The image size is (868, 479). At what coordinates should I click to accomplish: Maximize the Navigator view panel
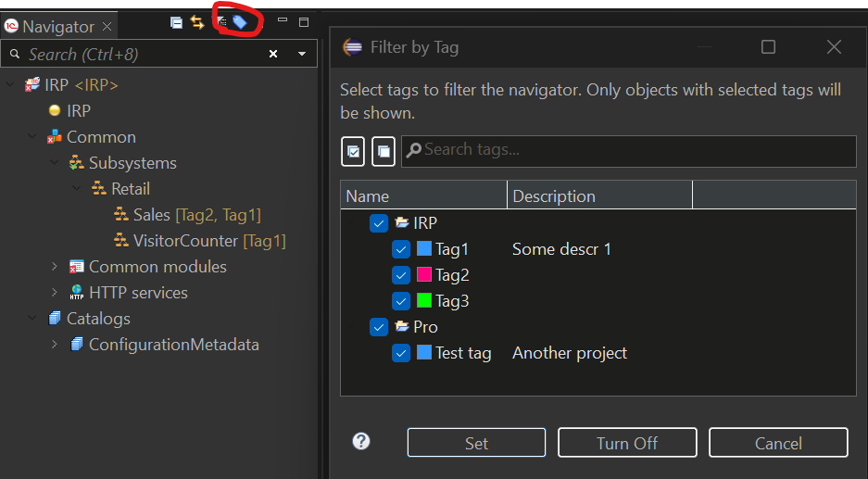tap(303, 22)
